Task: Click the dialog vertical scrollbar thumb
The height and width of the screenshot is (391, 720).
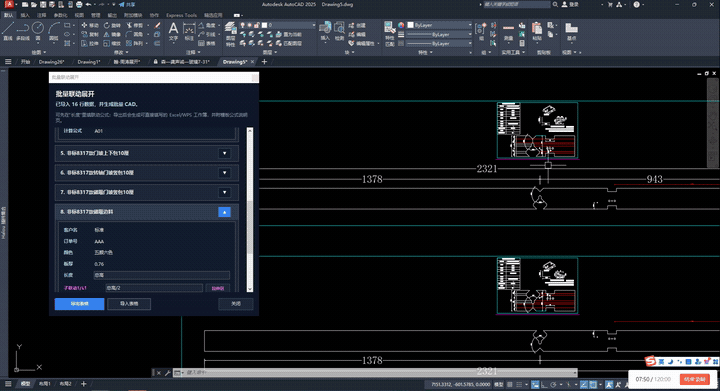Action: [x=250, y=228]
